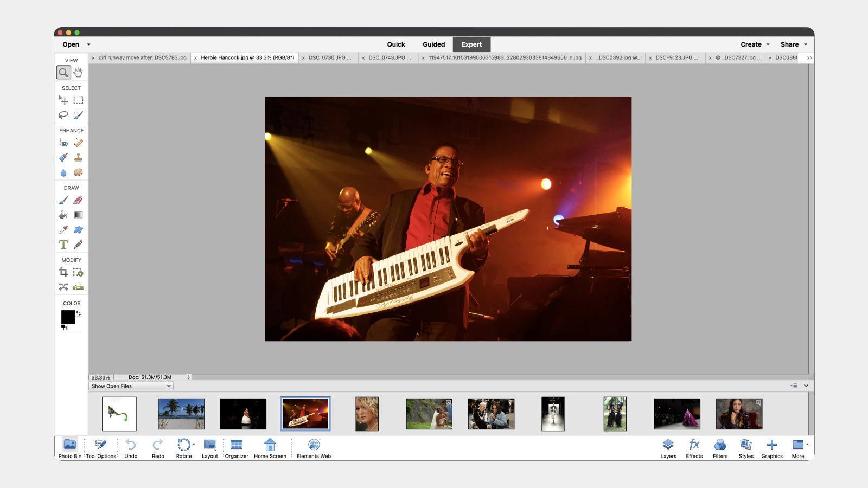Switch to Quick edit mode
Screen dimensions: 868x488
[x=396, y=44]
